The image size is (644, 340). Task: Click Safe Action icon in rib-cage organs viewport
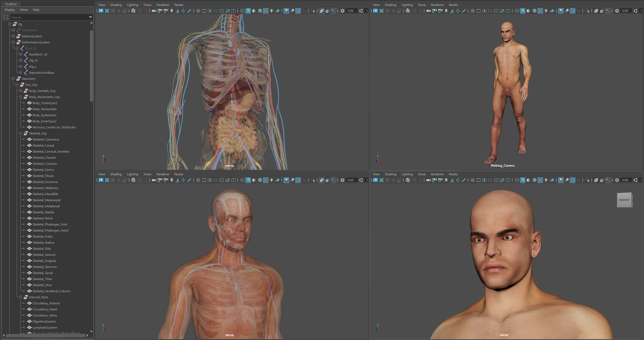click(x=227, y=11)
